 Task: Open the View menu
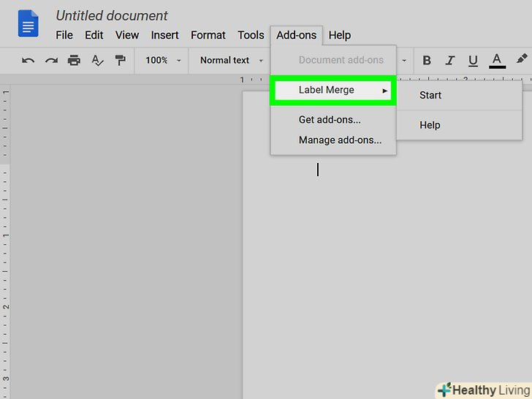[x=127, y=35]
